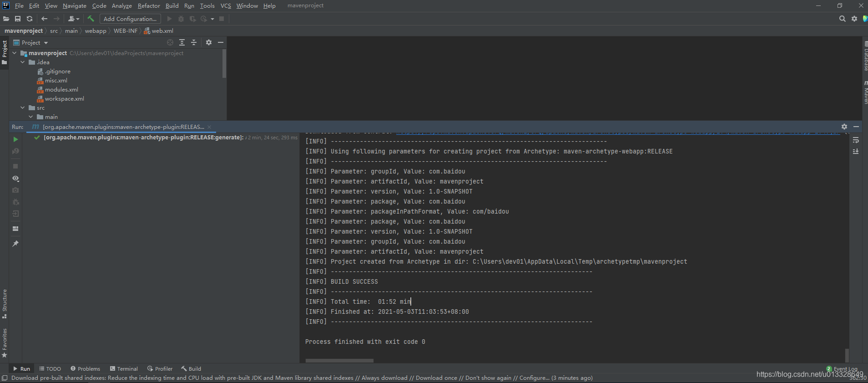Open Search Everywhere magnifier icon
Viewport: 868px width, 383px height.
[842, 19]
